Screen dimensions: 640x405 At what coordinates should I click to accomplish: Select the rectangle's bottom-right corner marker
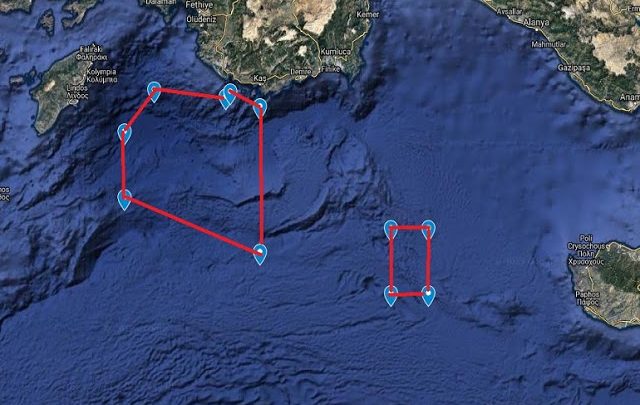pyautogui.click(x=428, y=296)
